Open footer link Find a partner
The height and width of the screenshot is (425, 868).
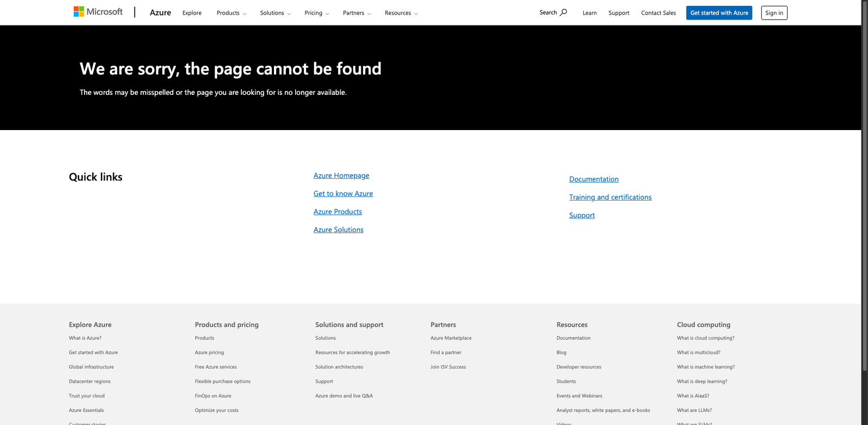[446, 352]
